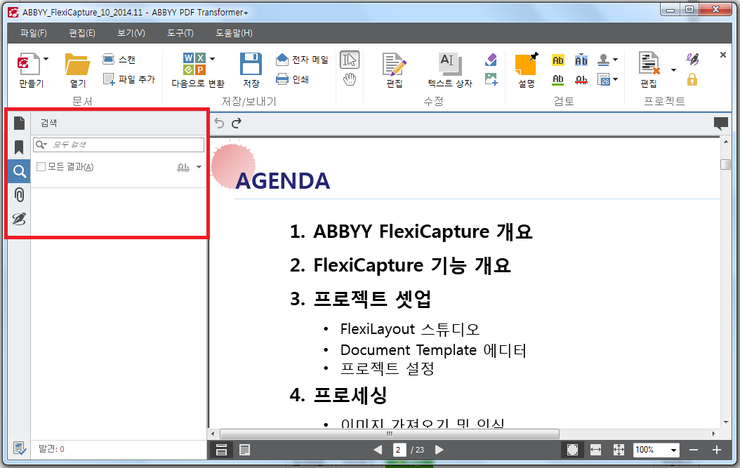Select the insert text Ab tool

point(581,60)
